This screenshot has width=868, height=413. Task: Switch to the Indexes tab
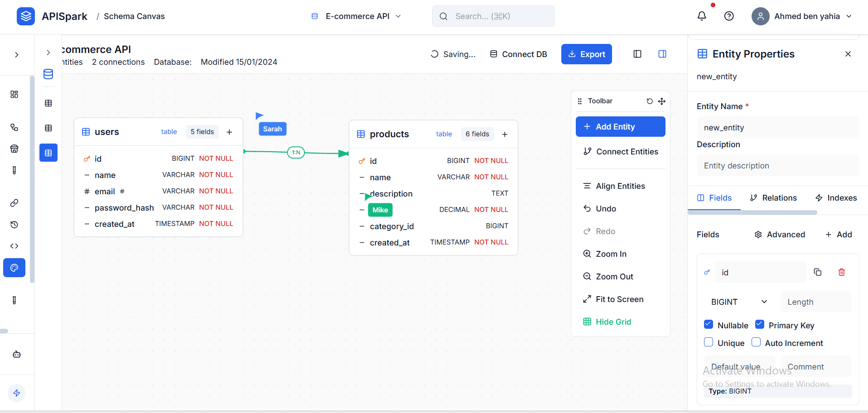point(836,198)
